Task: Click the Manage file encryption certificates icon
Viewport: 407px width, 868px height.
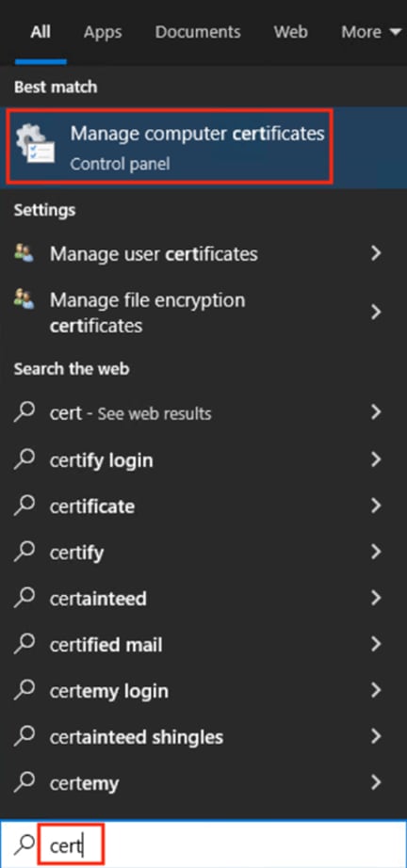Action: (x=24, y=299)
